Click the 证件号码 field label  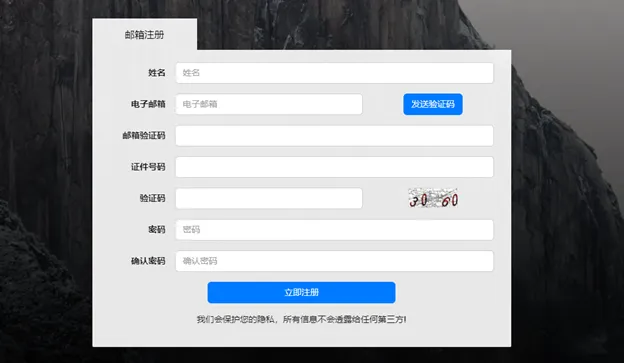click(148, 167)
